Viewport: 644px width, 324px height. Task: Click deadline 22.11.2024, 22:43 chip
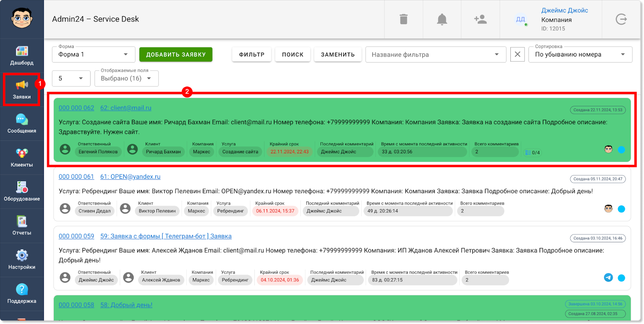pyautogui.click(x=290, y=152)
